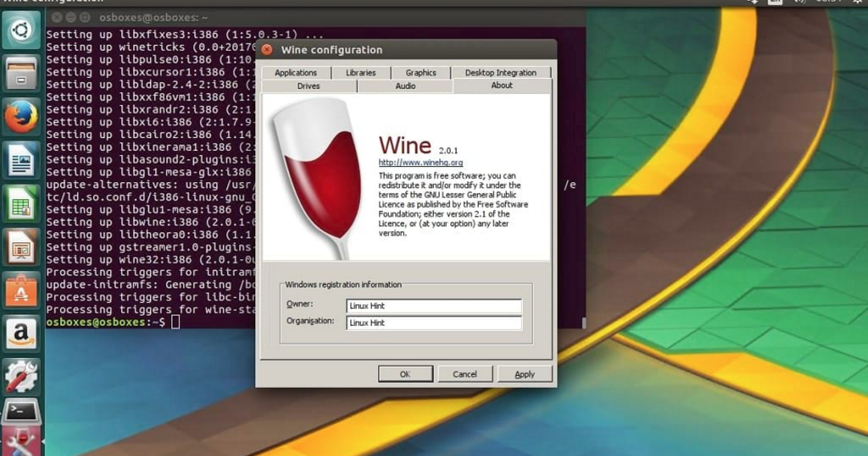Open the Graphics tab
The image size is (868, 456).
[x=421, y=72]
